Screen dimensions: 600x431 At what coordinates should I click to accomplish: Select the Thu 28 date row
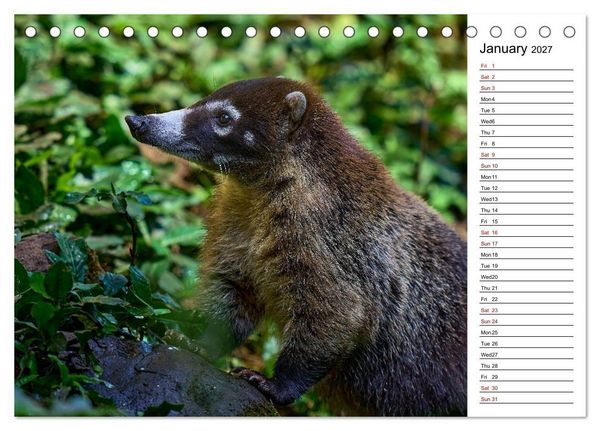pyautogui.click(x=527, y=366)
